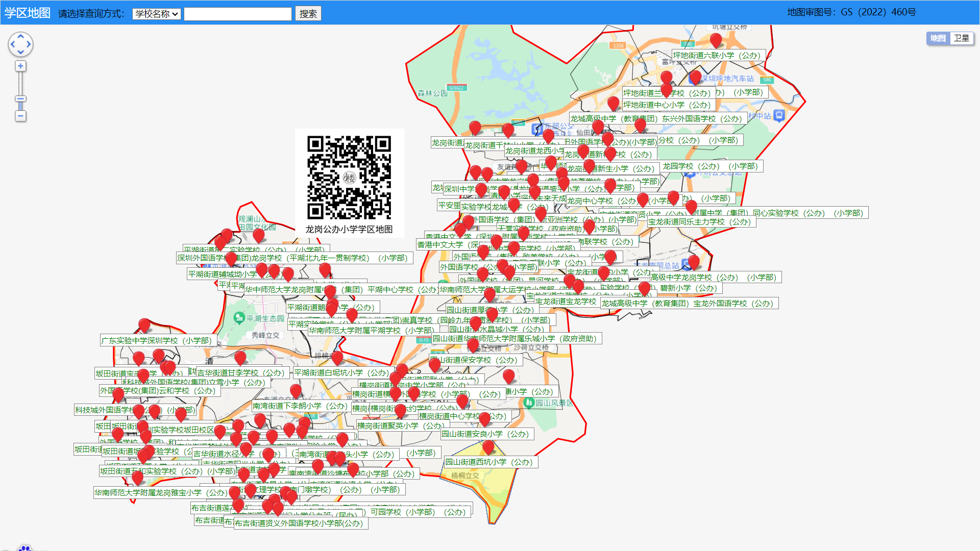This screenshot has height=551, width=980.
Task: Open the 学校名称 query type dropdown
Action: pos(156,14)
